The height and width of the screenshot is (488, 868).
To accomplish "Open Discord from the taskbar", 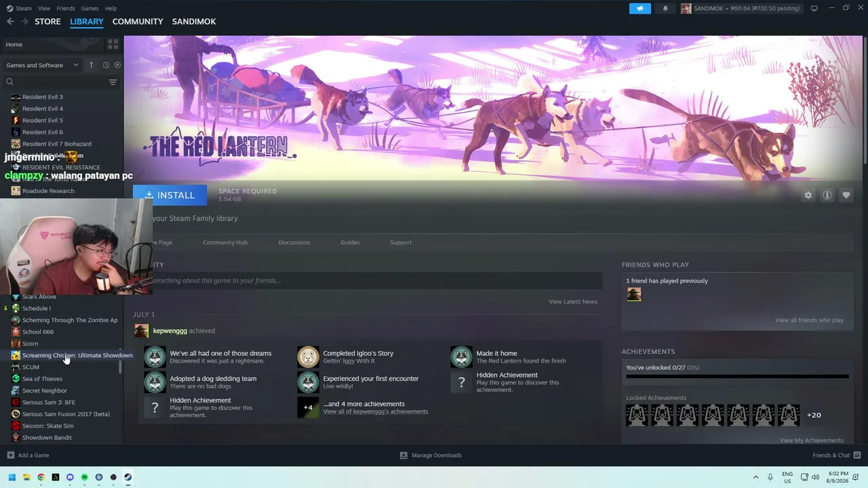I will [70, 477].
